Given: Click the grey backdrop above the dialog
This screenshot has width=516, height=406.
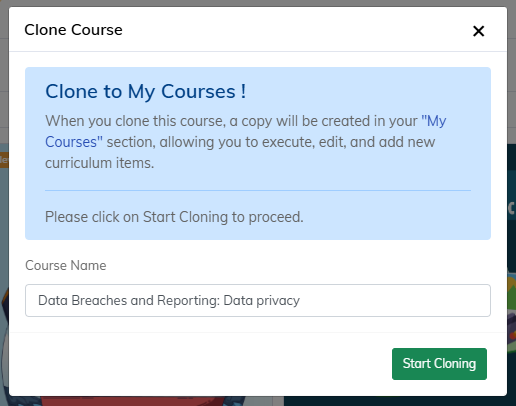Looking at the screenshot, I should coord(258,3).
